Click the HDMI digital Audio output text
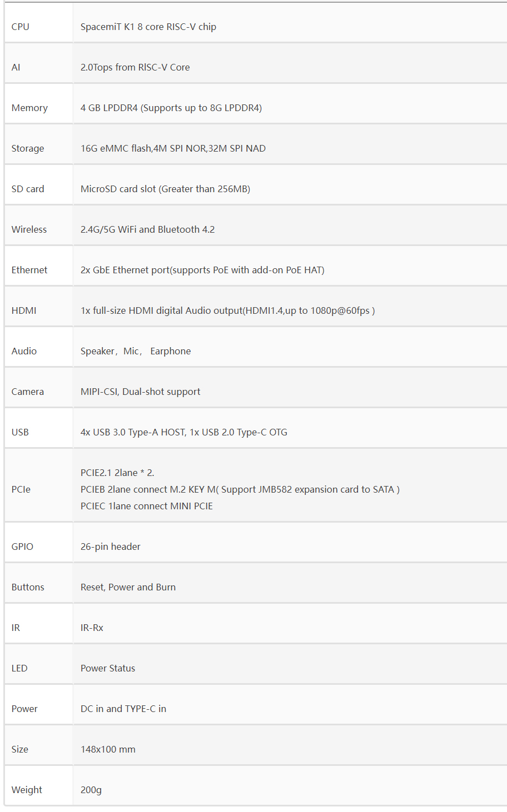The width and height of the screenshot is (507, 812). (227, 310)
